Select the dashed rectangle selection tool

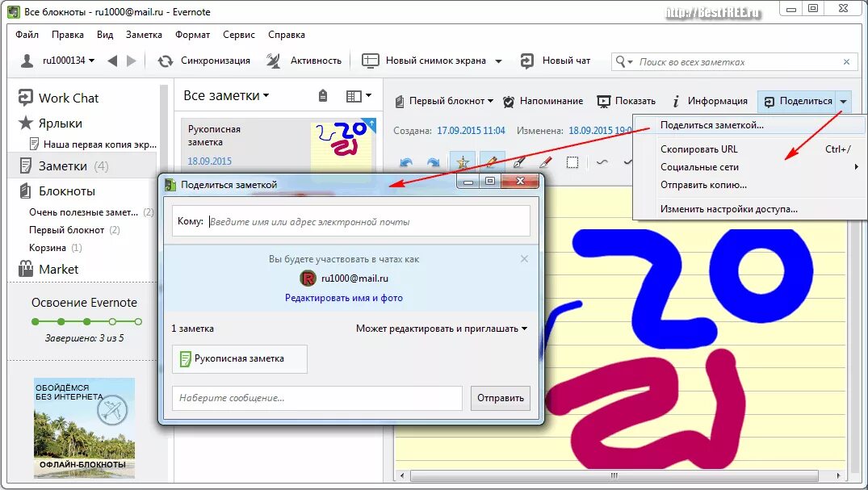tap(572, 162)
